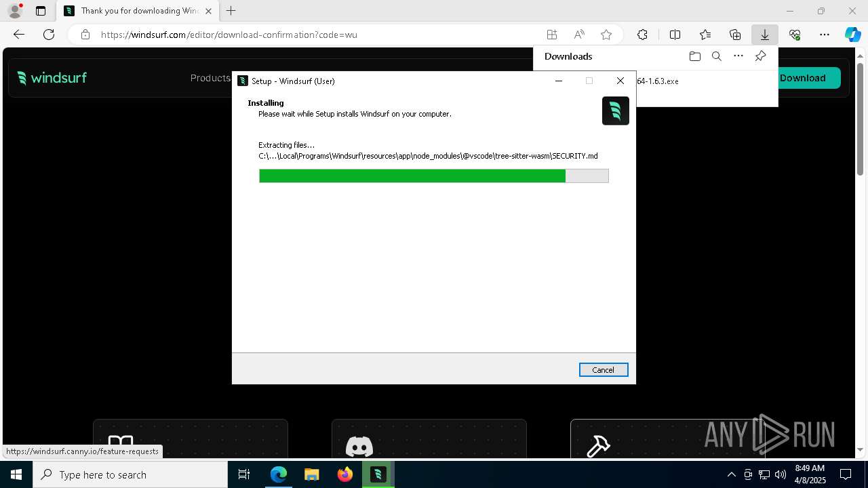The image size is (868, 488).
Task: Show hidden system tray icons
Action: tap(731, 474)
